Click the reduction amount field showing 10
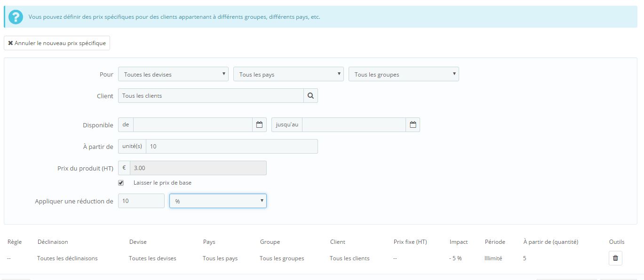Viewport: 644px width, 280px height. [141, 201]
